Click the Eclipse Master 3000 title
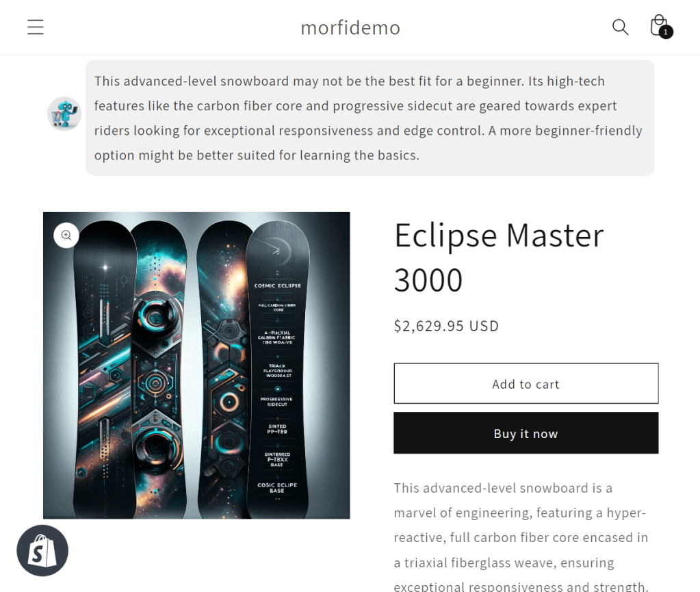Screen dimensions: 700x592 click(x=499, y=257)
